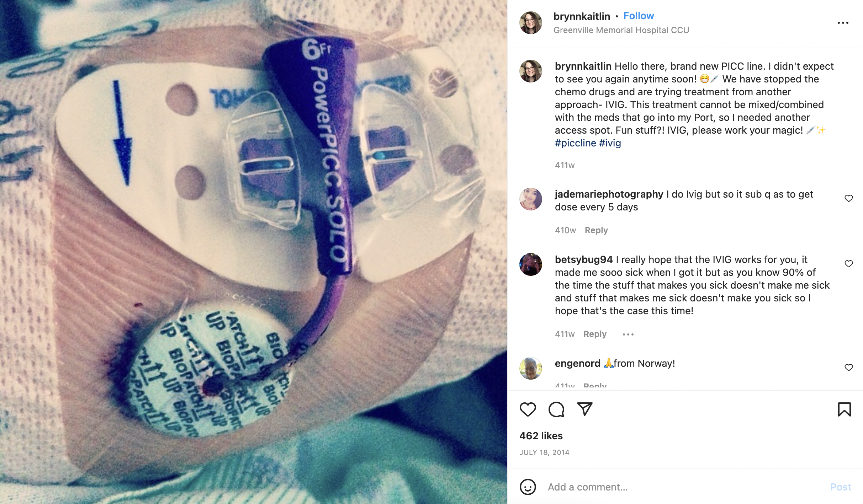This screenshot has height=504, width=863.
Task: Open the comment bubble icon
Action: point(556,409)
